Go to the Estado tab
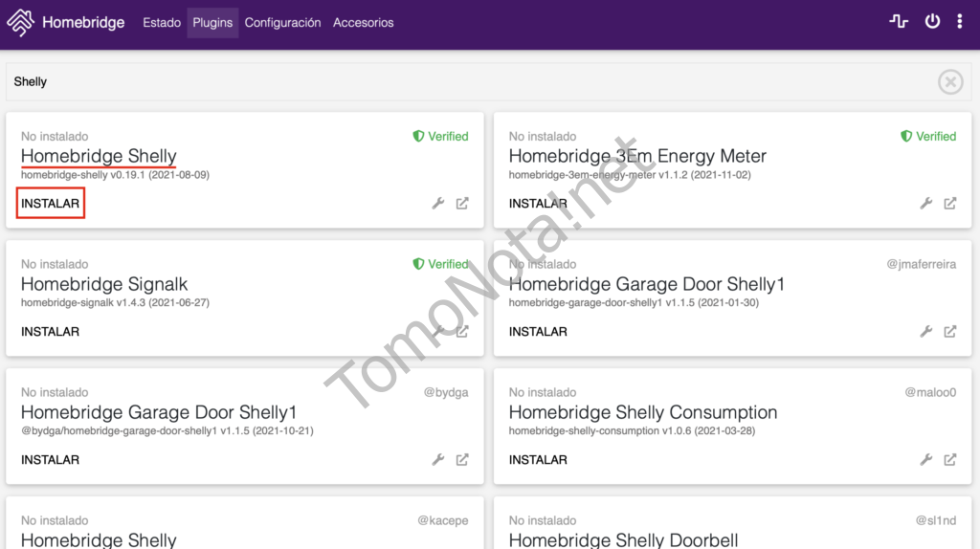This screenshot has height=549, width=980. 162,23
